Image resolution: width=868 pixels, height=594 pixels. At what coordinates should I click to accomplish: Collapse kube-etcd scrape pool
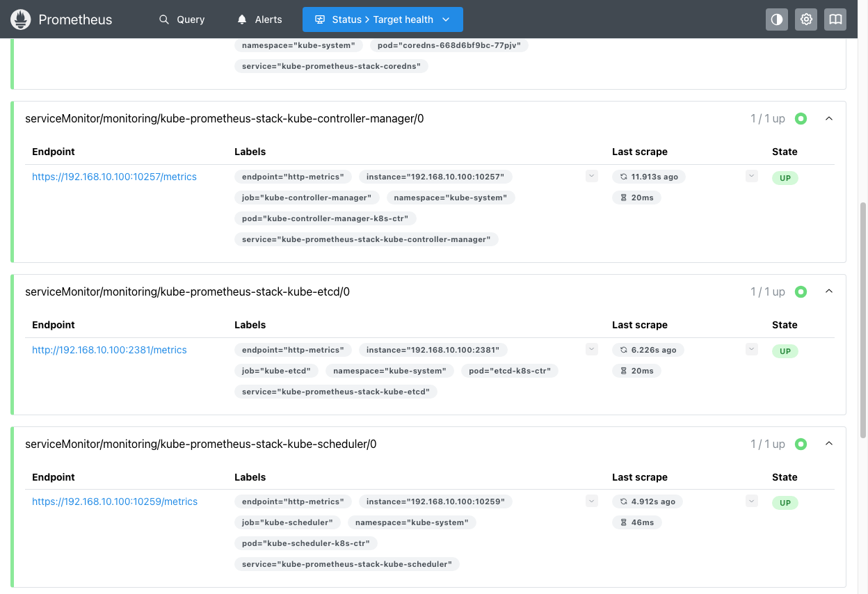[x=828, y=291]
